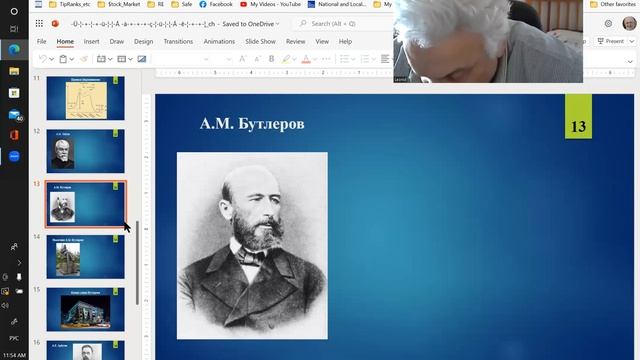This screenshot has width=640, height=360.
Task: Click the New Slide icon
Action: (101, 59)
